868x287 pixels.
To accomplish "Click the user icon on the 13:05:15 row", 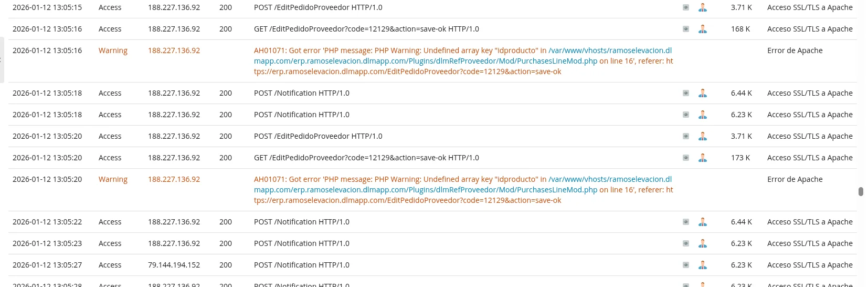I will [703, 8].
